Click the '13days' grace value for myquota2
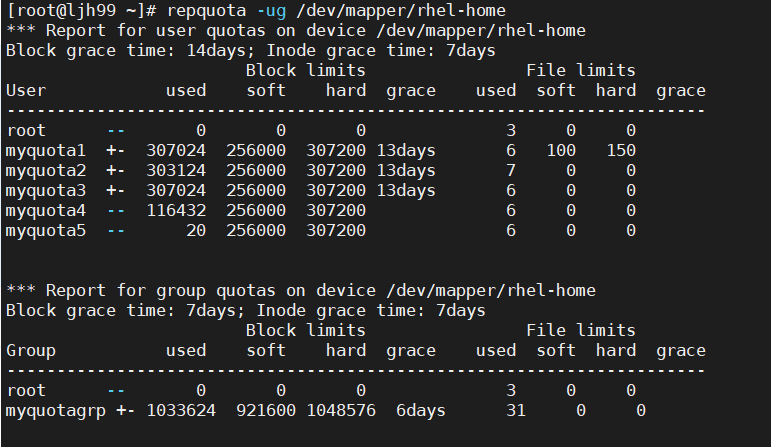The height and width of the screenshot is (447, 771). (406, 171)
